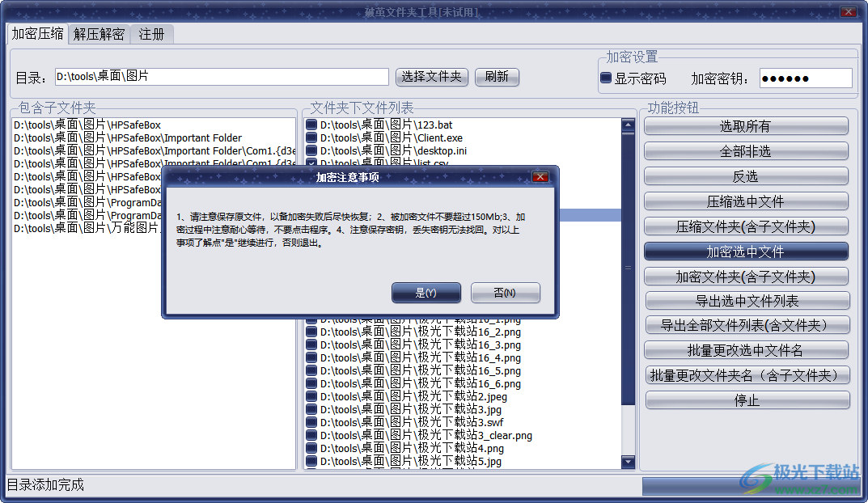This screenshot has height=503, width=868.
Task: Click the file list scroll-up arrow
Action: point(628,125)
